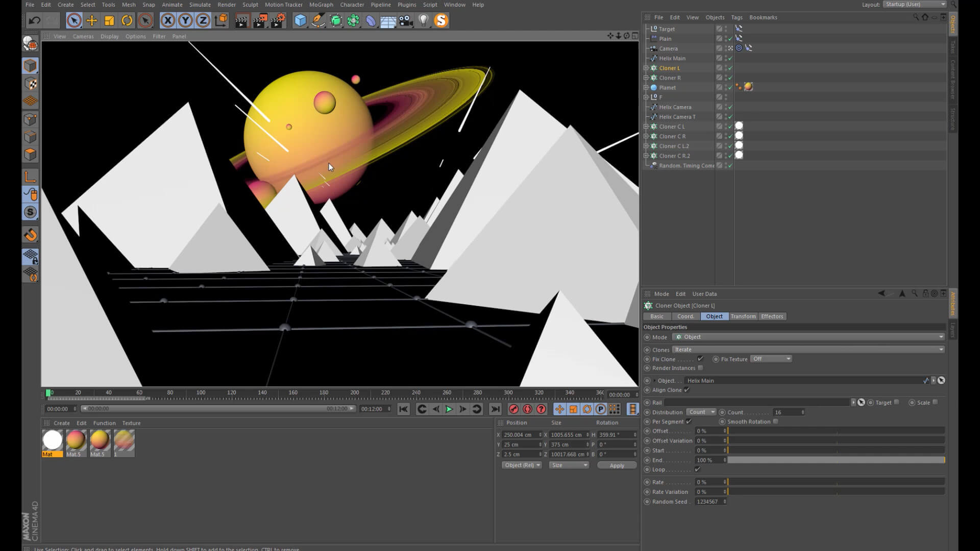Expand the Plamet object tree
Screen dimensions: 980x551
646,87
